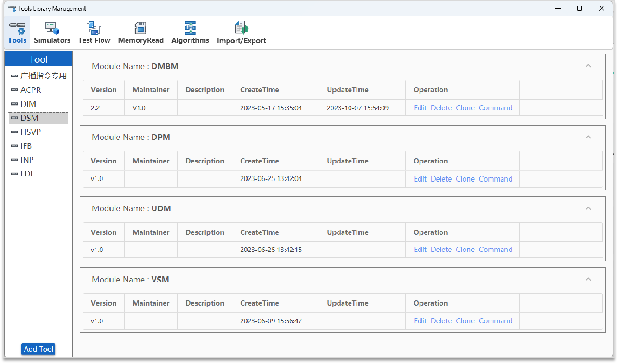Delete the DMBM module version
This screenshot has height=364, width=618.
coord(441,107)
